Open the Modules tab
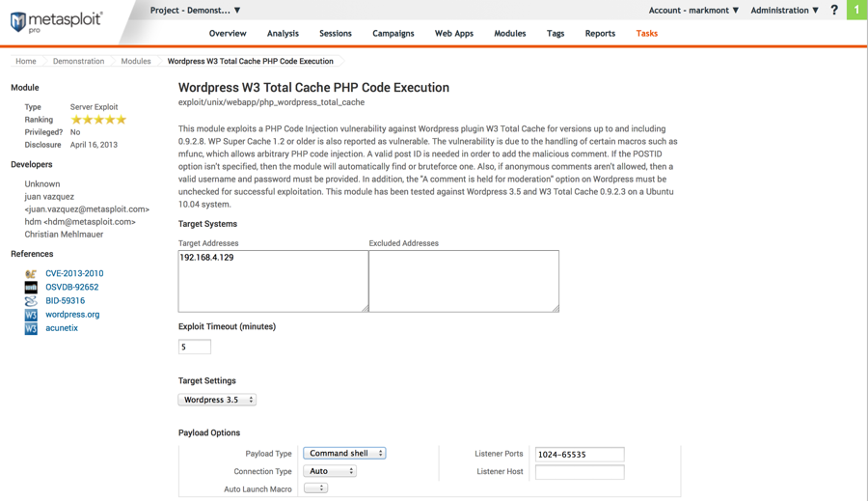868x501 pixels. click(x=510, y=33)
